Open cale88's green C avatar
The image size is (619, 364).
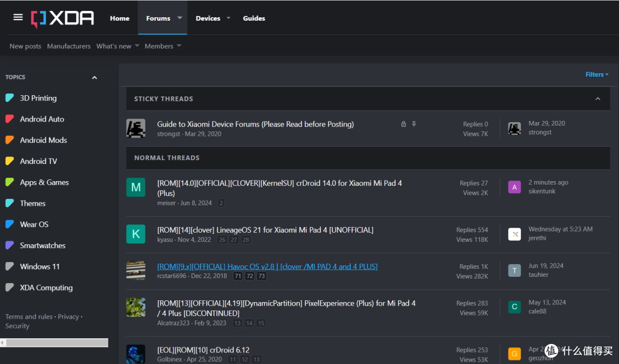pyautogui.click(x=514, y=307)
